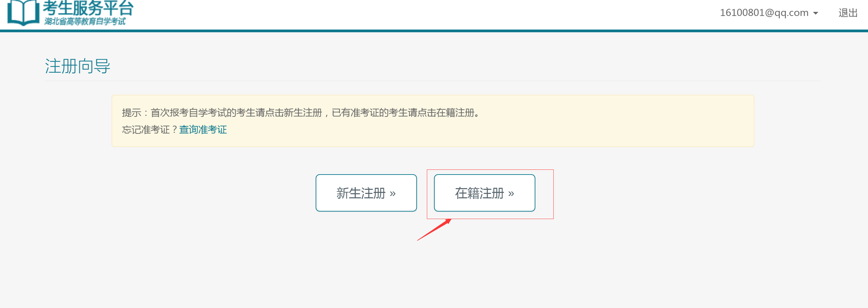Screen dimensions: 868x308
Task: Click the 湖北省高等教育自学考试 subtitle text
Action: pyautogui.click(x=85, y=21)
